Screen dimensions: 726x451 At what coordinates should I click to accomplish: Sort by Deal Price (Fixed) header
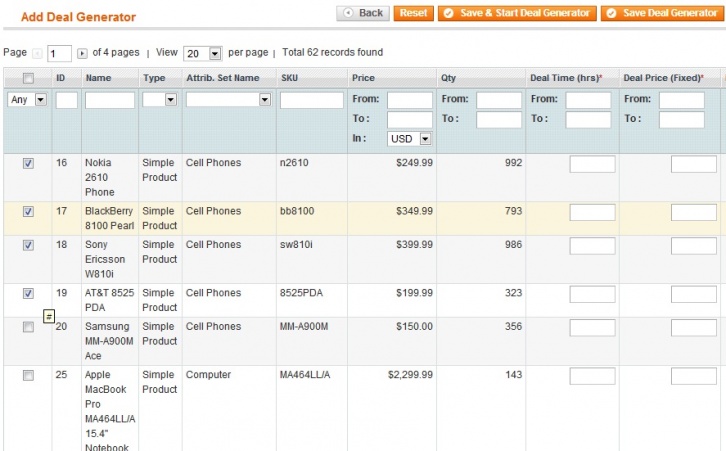(x=663, y=78)
